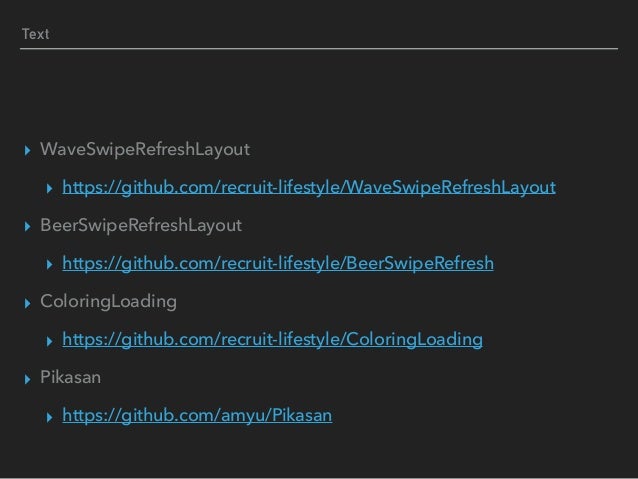
Task: Click the triangle bullet beside ColoringLoading
Action: click(27, 303)
